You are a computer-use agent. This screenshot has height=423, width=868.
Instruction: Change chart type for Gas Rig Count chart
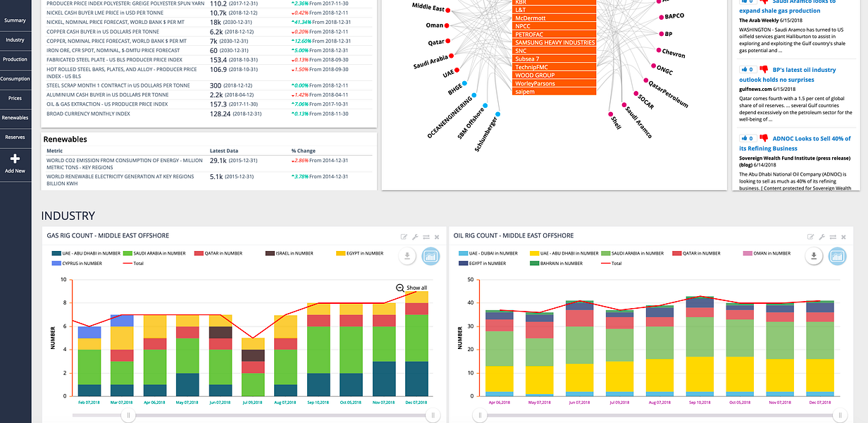coord(431,257)
